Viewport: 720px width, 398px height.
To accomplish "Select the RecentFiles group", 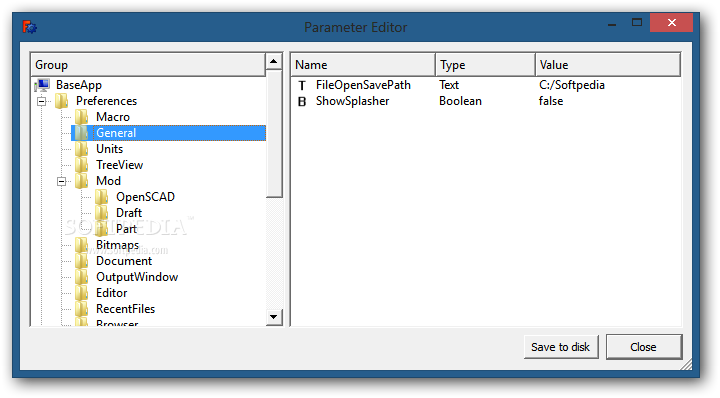I will tap(125, 309).
